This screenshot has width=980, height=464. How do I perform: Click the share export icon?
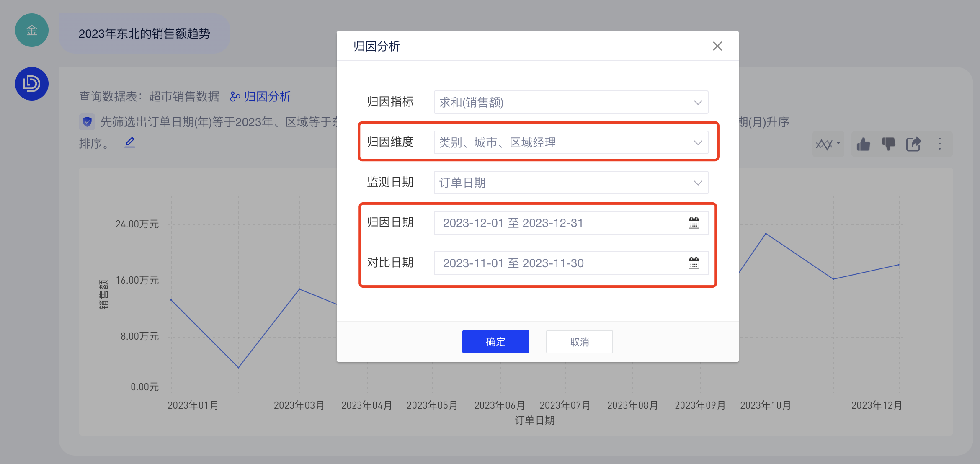913,144
